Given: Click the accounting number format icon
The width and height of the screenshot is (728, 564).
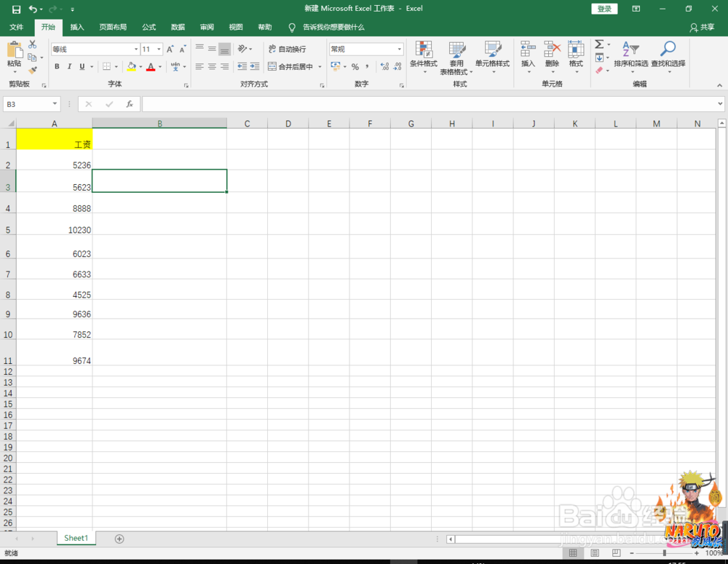Looking at the screenshot, I should pos(336,66).
